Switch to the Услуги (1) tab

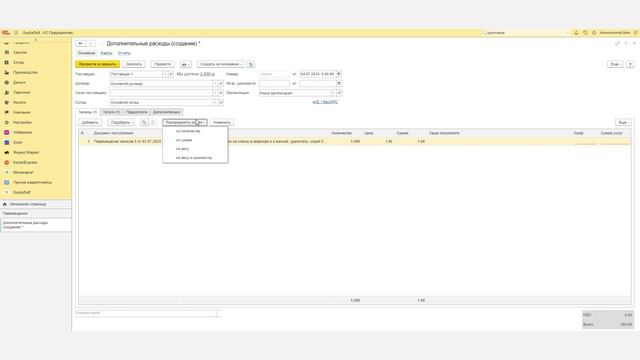(111, 112)
